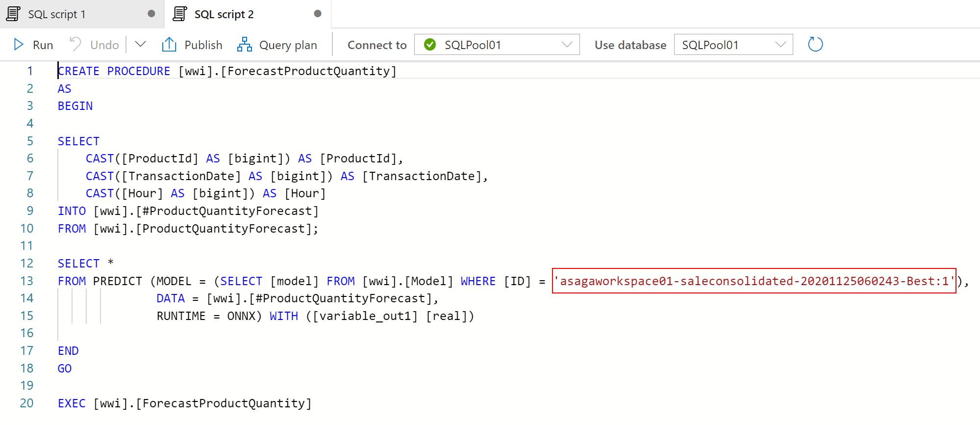The height and width of the screenshot is (425, 980).
Task: Click the INTO keyword
Action: click(x=72, y=211)
